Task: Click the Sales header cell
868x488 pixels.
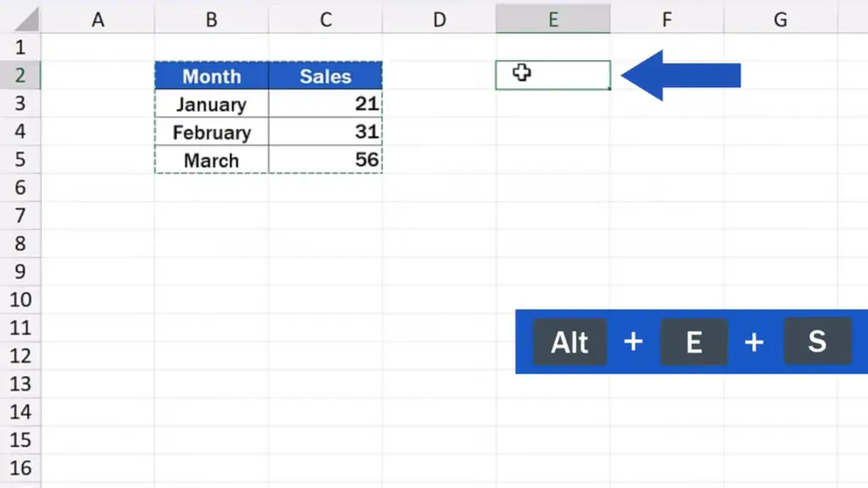Action: 325,75
